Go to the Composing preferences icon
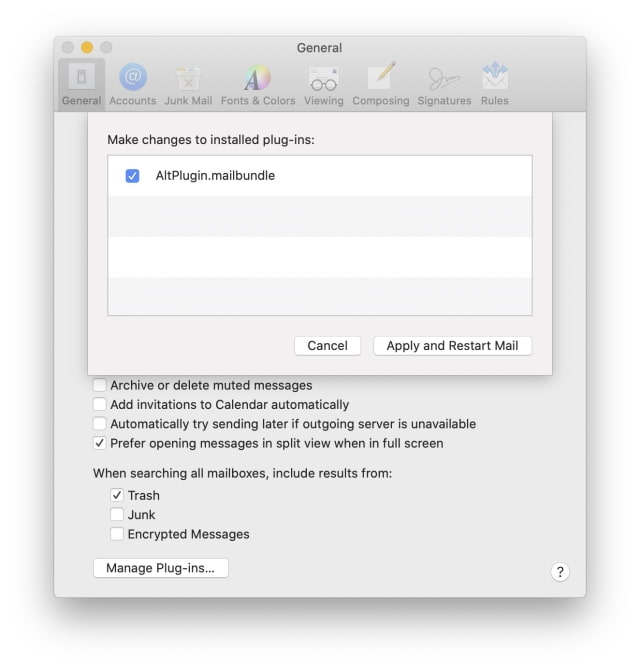This screenshot has height=669, width=640. 380,84
